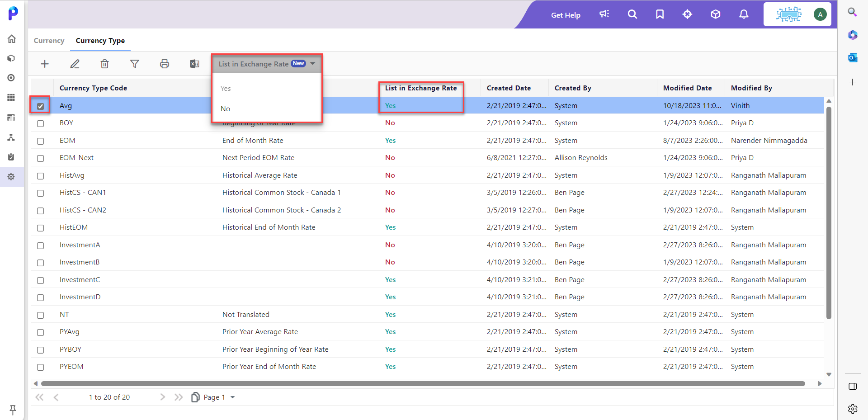Click the browser sidebar plus icon
Screen dimensions: 868x420
point(853,82)
